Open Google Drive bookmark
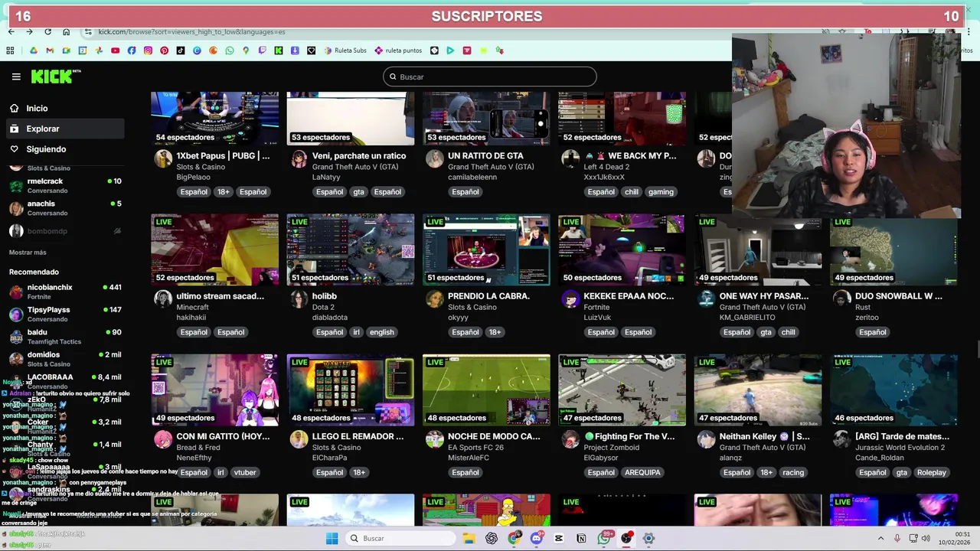980x551 pixels. pyautogui.click(x=33, y=51)
